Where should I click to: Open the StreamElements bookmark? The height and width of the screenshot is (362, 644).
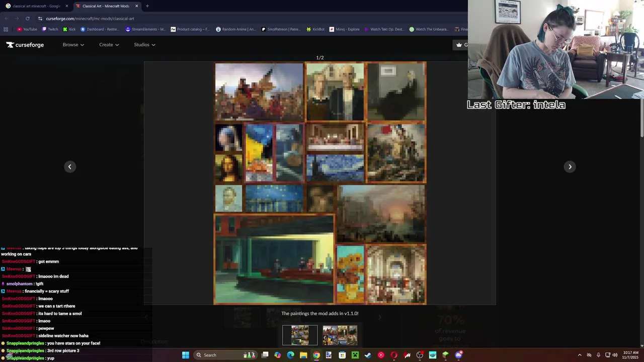[145, 29]
